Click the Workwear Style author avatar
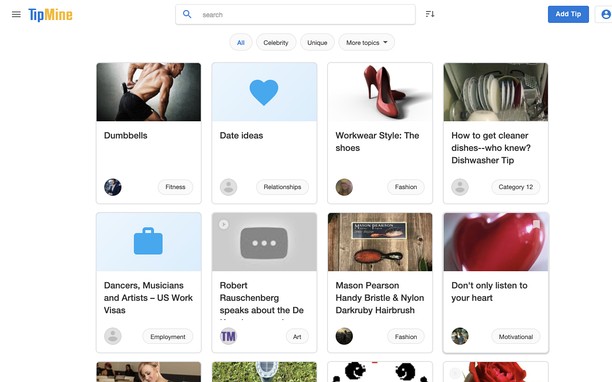Viewport: 612px width, 382px height. click(x=344, y=187)
